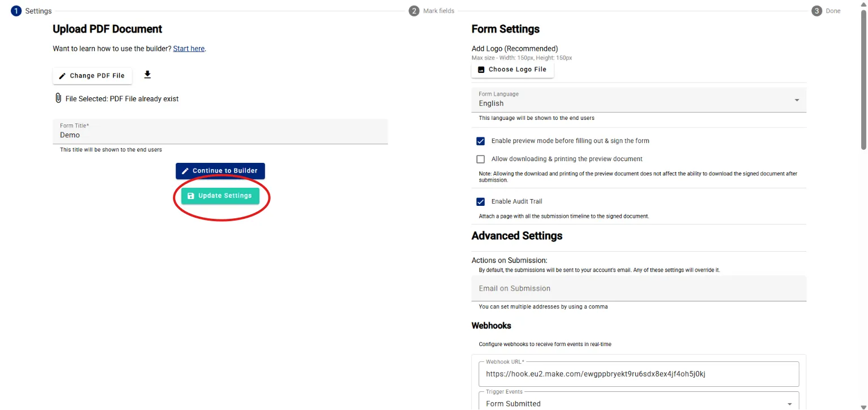Viewport: 868px width, 410px height.
Task: Open the Form Language dropdown
Action: point(639,100)
